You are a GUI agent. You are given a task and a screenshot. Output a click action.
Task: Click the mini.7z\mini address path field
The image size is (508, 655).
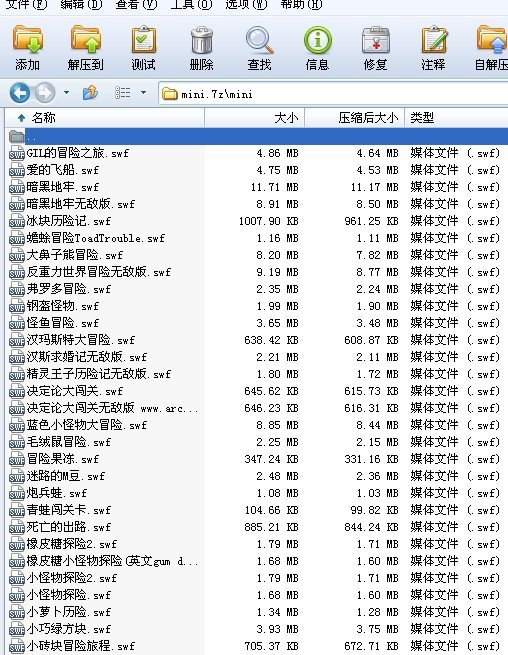(333, 94)
